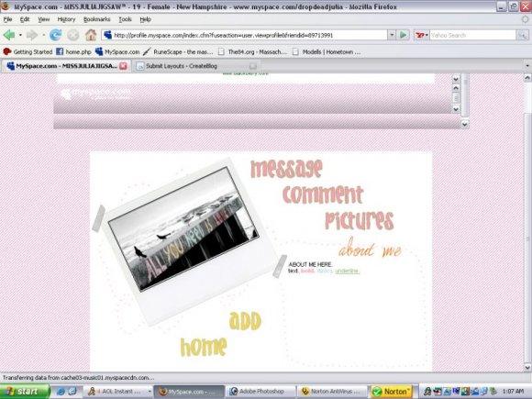This screenshot has height=399, width=532.
Task: Open the home.php Facebook bookmark
Action: pyautogui.click(x=73, y=51)
